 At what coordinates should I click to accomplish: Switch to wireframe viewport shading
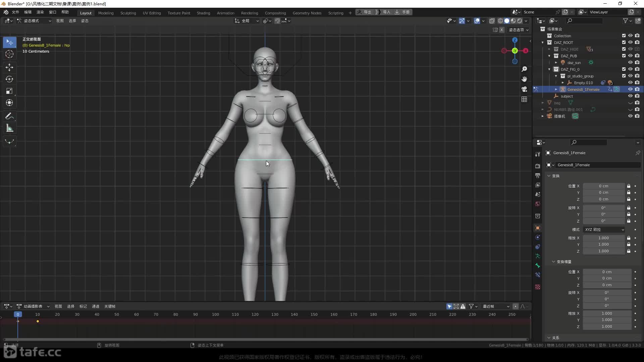(500, 21)
